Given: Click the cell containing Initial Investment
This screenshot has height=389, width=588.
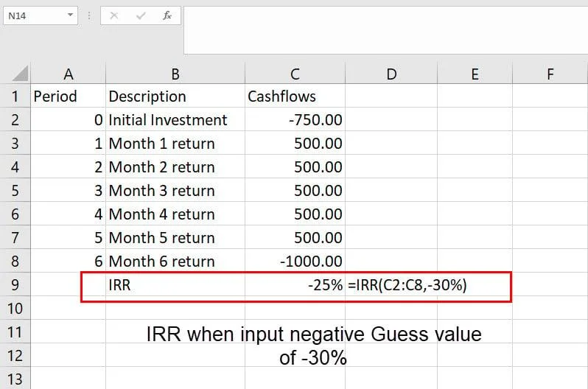Looking at the screenshot, I should click(x=175, y=120).
